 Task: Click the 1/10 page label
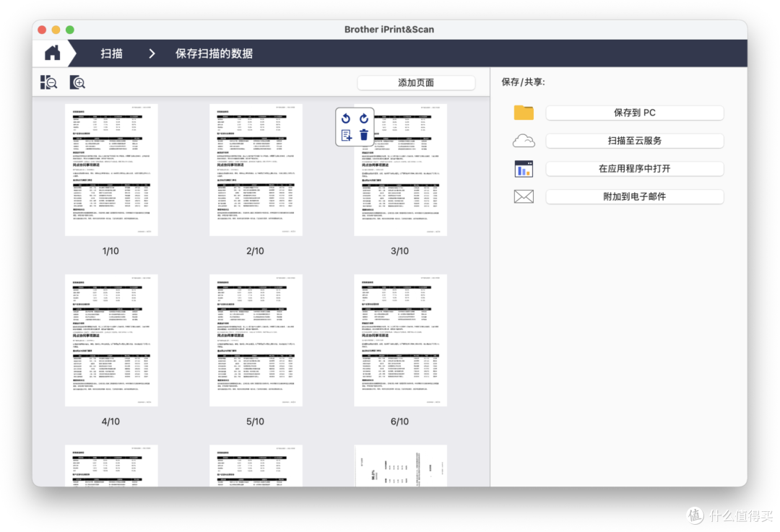click(110, 251)
